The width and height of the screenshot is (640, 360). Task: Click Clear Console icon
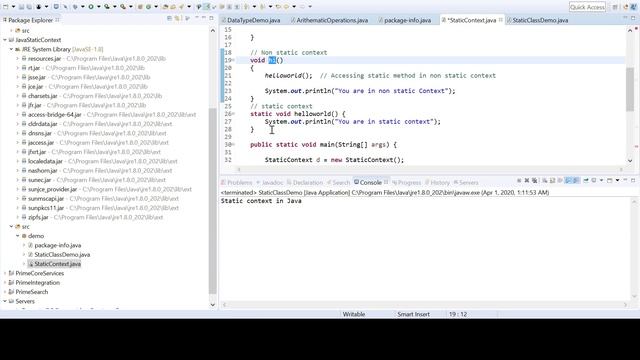pyautogui.click(x=544, y=180)
